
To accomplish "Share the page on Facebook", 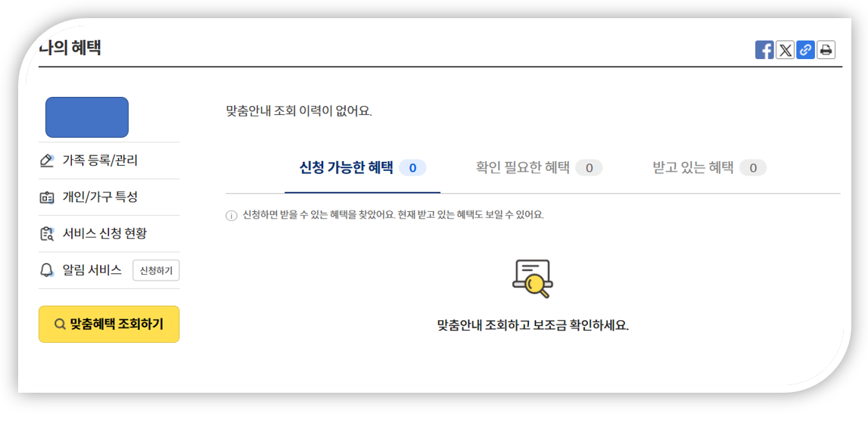I will (x=764, y=50).
